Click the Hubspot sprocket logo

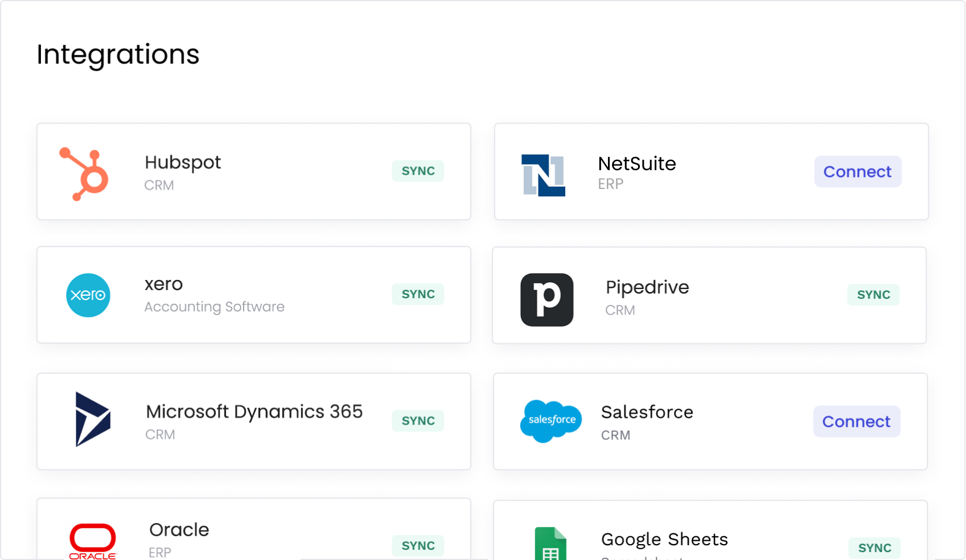click(84, 174)
